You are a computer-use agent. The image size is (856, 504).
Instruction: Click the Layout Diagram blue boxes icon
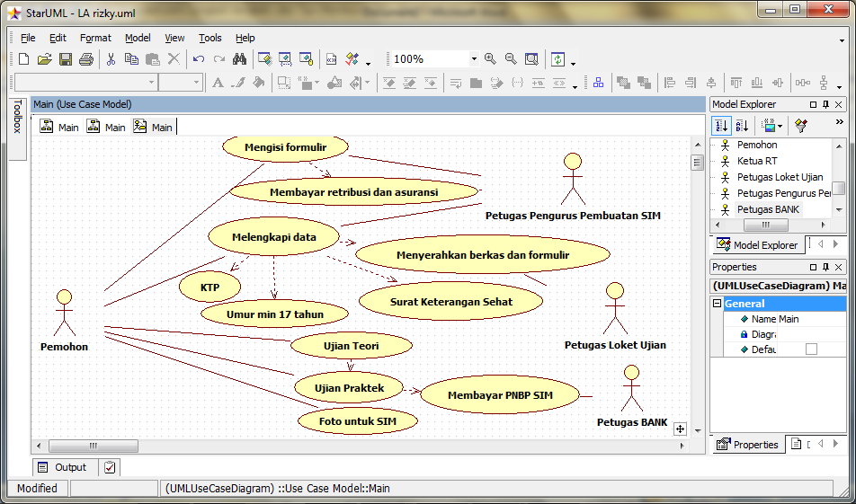(x=598, y=83)
